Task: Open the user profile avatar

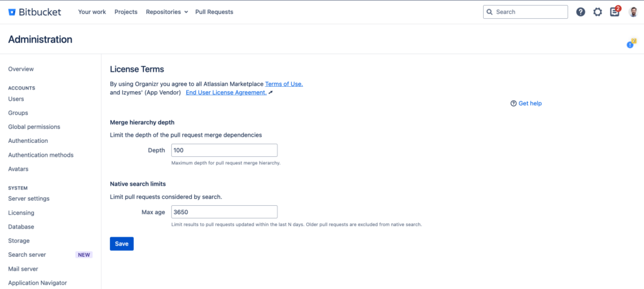Action: 633,12
